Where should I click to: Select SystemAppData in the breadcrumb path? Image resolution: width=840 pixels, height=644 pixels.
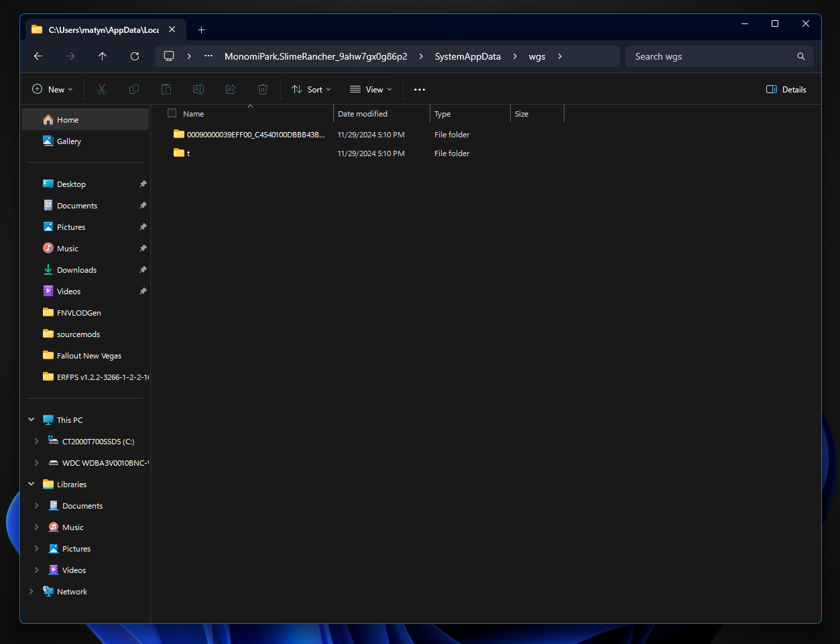tap(468, 56)
